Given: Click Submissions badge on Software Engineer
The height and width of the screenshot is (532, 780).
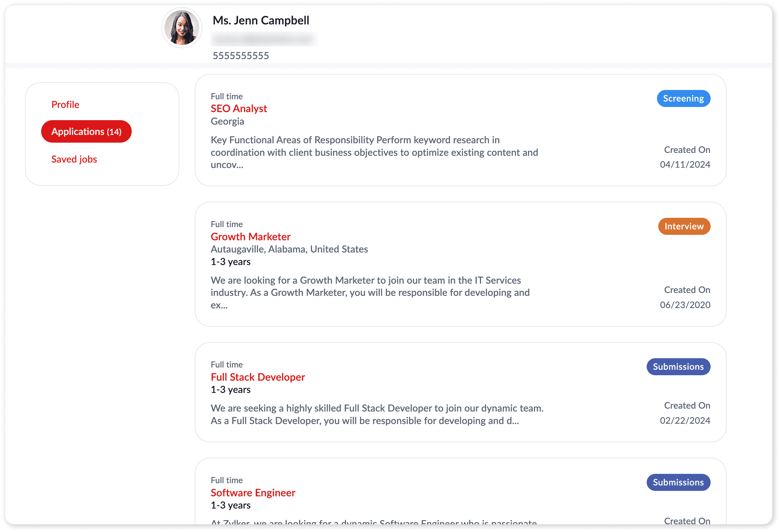Looking at the screenshot, I should [678, 482].
